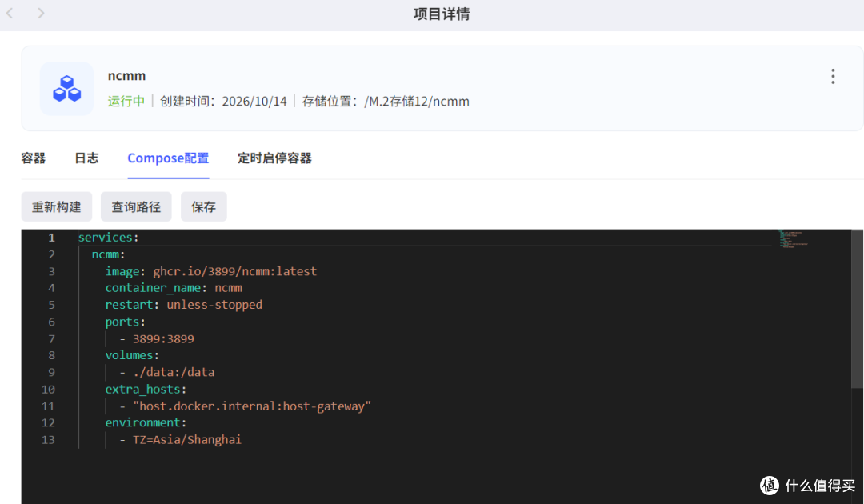This screenshot has width=864, height=504.
Task: Click the 项目详情 page title
Action: 442,14
